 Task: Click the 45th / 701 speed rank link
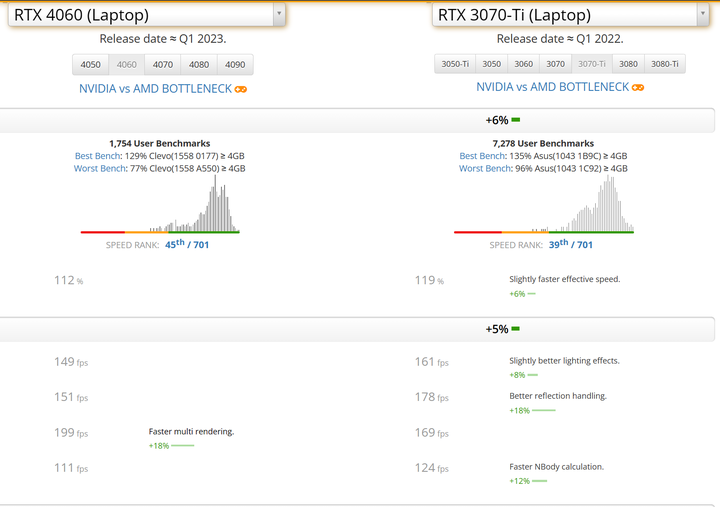point(187,244)
